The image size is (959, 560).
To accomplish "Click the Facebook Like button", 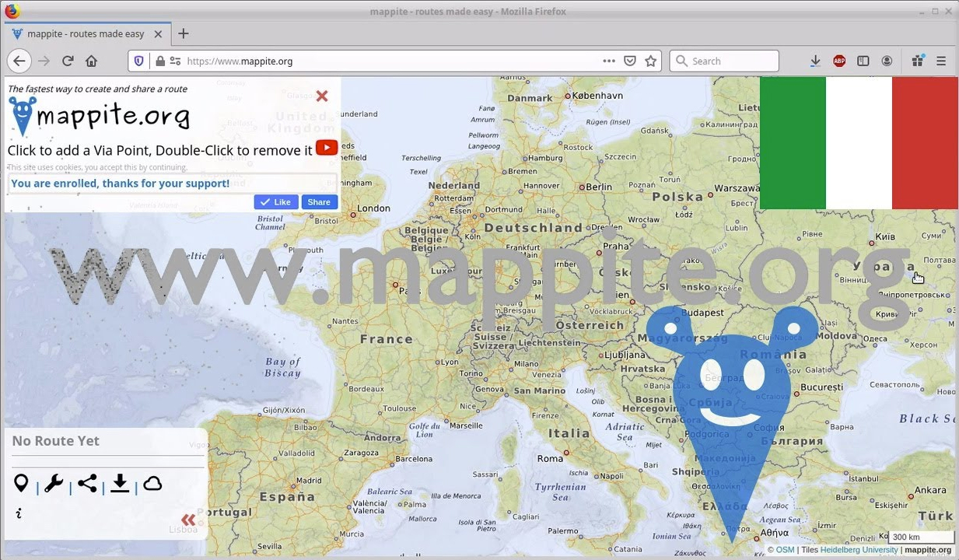I will pyautogui.click(x=275, y=202).
